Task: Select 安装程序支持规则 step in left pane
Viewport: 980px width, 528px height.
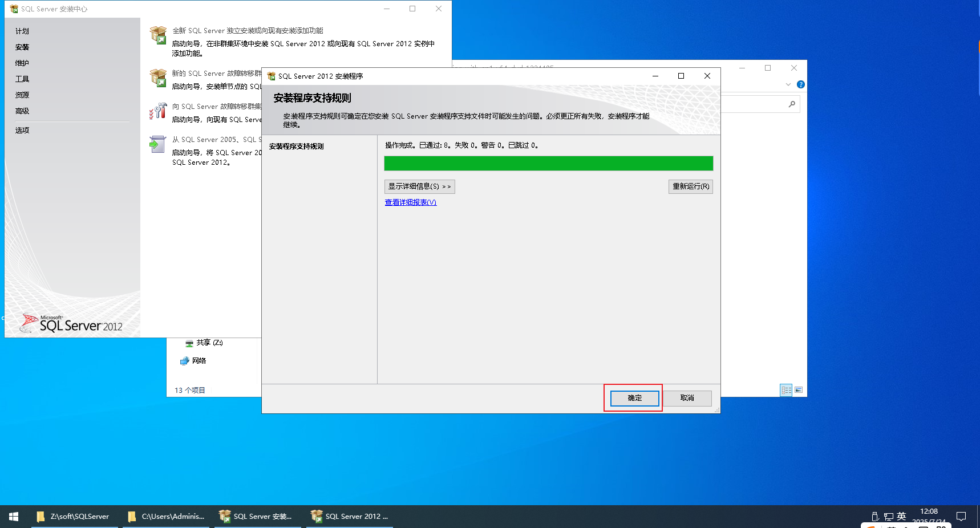Action: click(x=297, y=147)
